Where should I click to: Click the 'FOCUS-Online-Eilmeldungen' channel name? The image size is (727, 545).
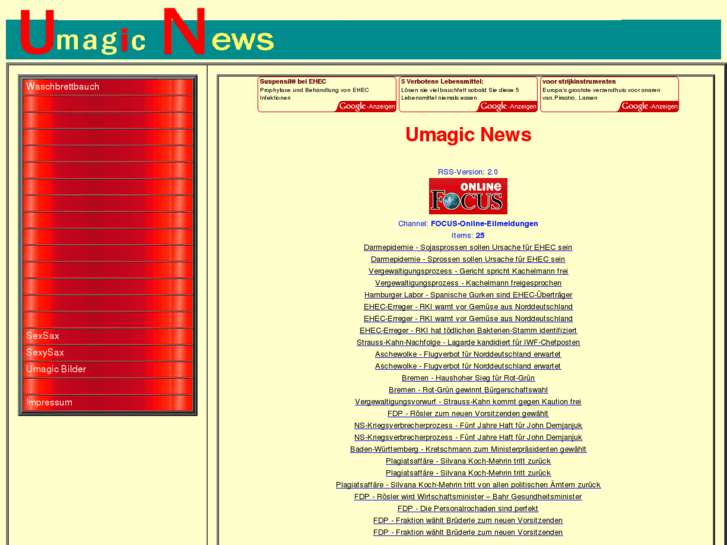[x=484, y=224]
